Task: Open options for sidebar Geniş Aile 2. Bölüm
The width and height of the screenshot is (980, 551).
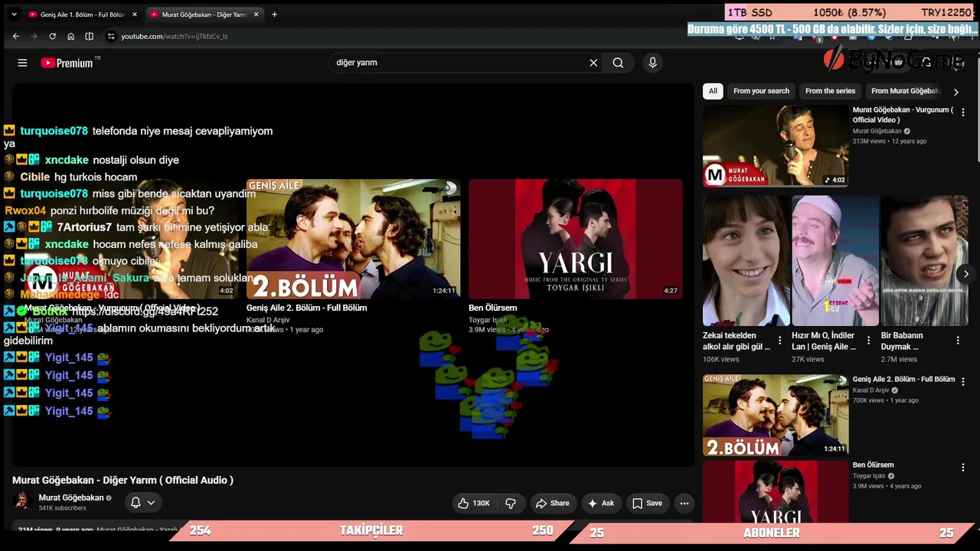Action: (963, 380)
